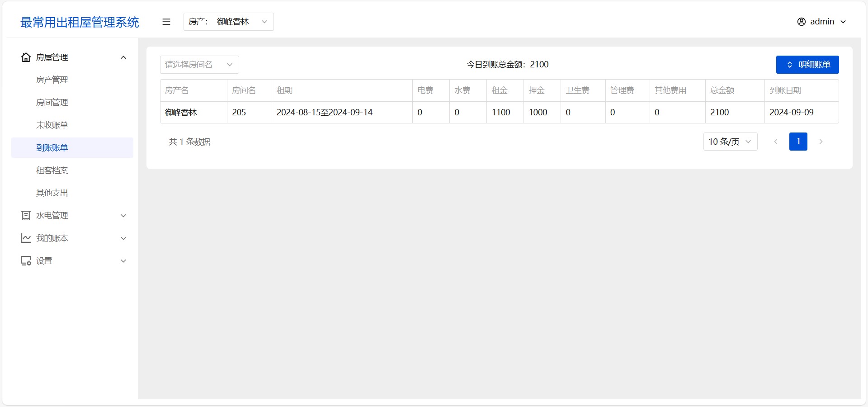Open the 房间管理 menu item

click(x=72, y=103)
